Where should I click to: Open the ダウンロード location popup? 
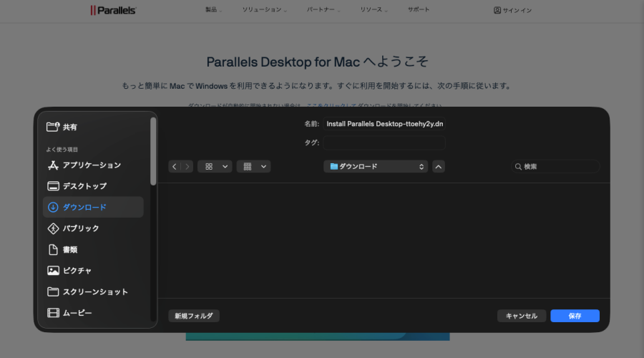coord(376,166)
